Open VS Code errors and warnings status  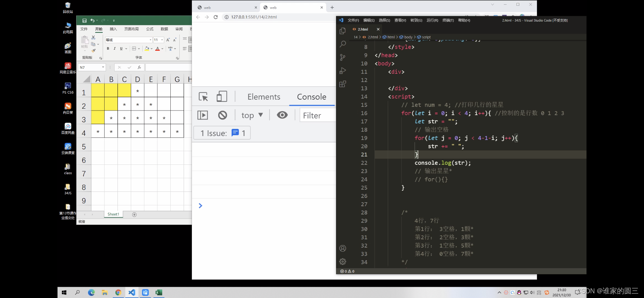pos(347,271)
